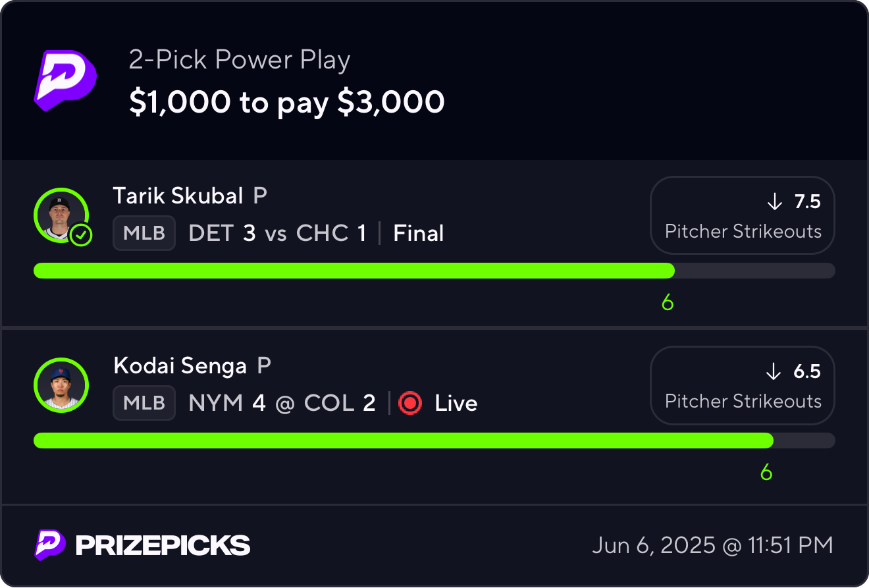
Task: Click the $1,000 to pay $3,000 text
Action: click(287, 102)
